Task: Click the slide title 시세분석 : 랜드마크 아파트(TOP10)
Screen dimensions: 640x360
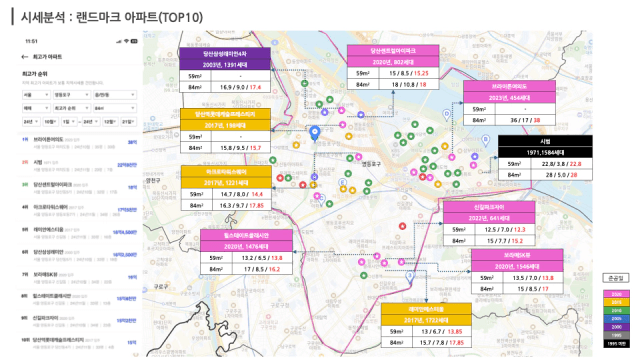Action: tap(112, 17)
